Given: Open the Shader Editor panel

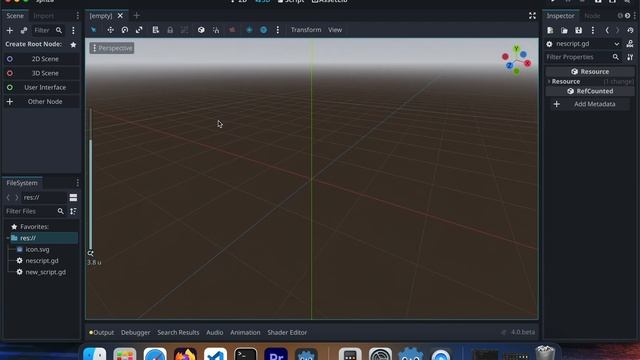Looking at the screenshot, I should click(287, 332).
